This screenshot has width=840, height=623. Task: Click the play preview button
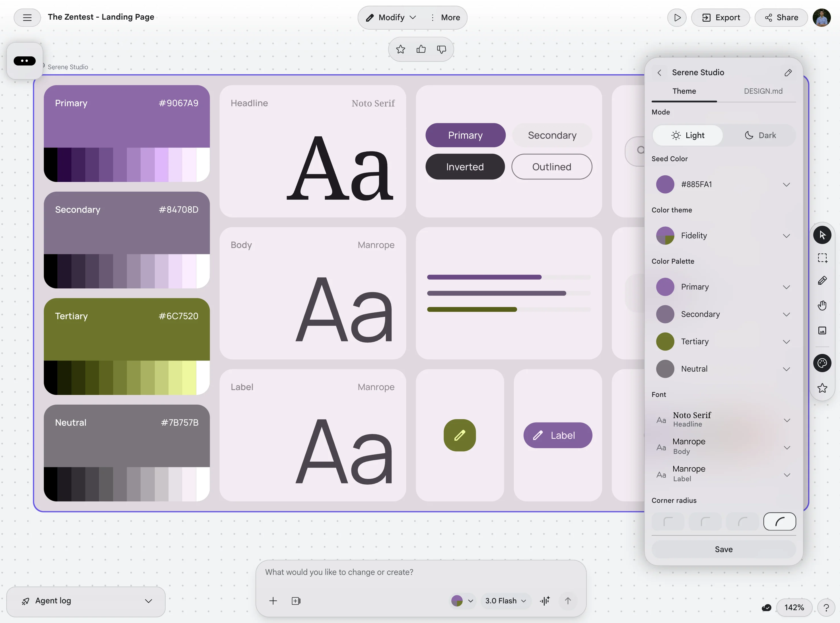coord(677,18)
